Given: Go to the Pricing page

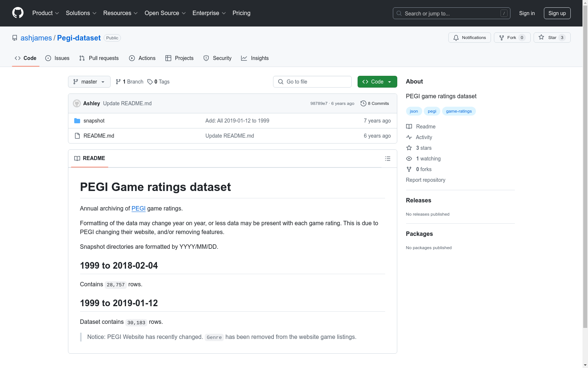Looking at the screenshot, I should 241,13.
